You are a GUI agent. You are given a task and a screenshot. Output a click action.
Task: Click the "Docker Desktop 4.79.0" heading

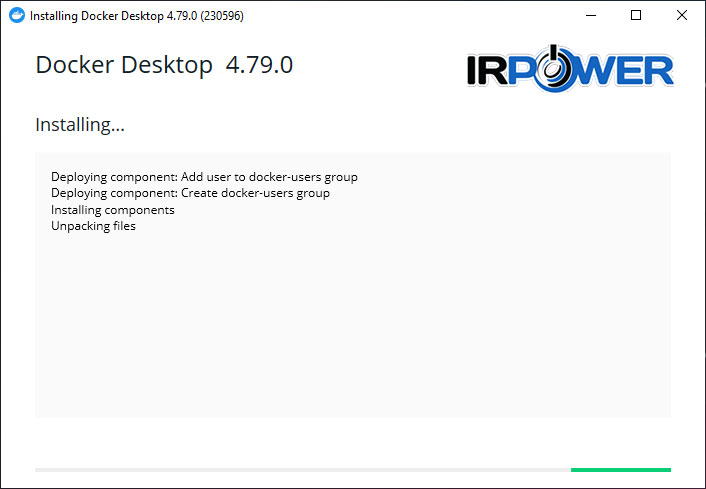pos(164,65)
